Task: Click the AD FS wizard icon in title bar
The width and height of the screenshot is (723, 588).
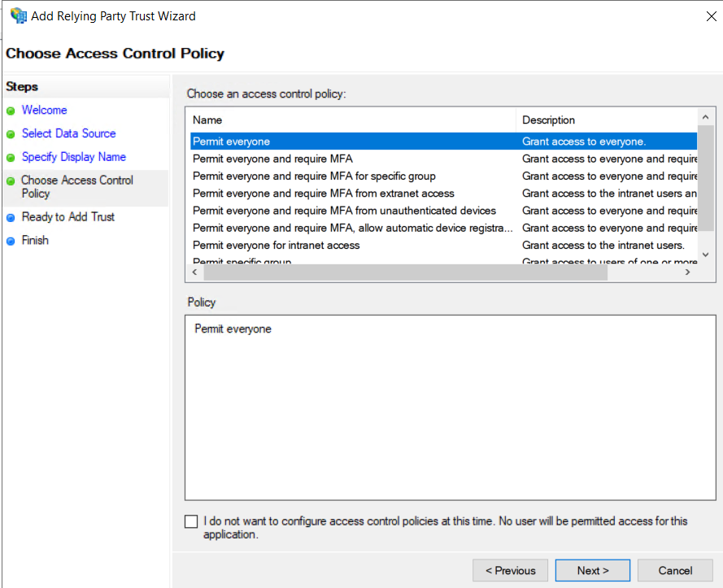Action: coord(19,15)
